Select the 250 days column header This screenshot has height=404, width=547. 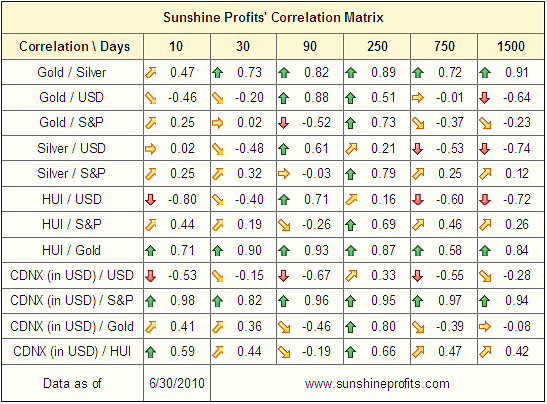377,46
